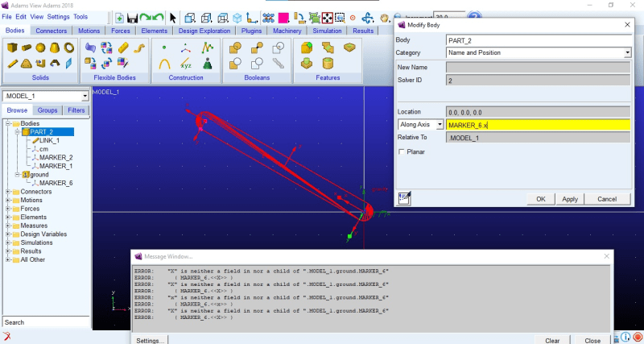Open the background color pink swatch
The height and width of the screenshot is (344, 644).
(283, 18)
